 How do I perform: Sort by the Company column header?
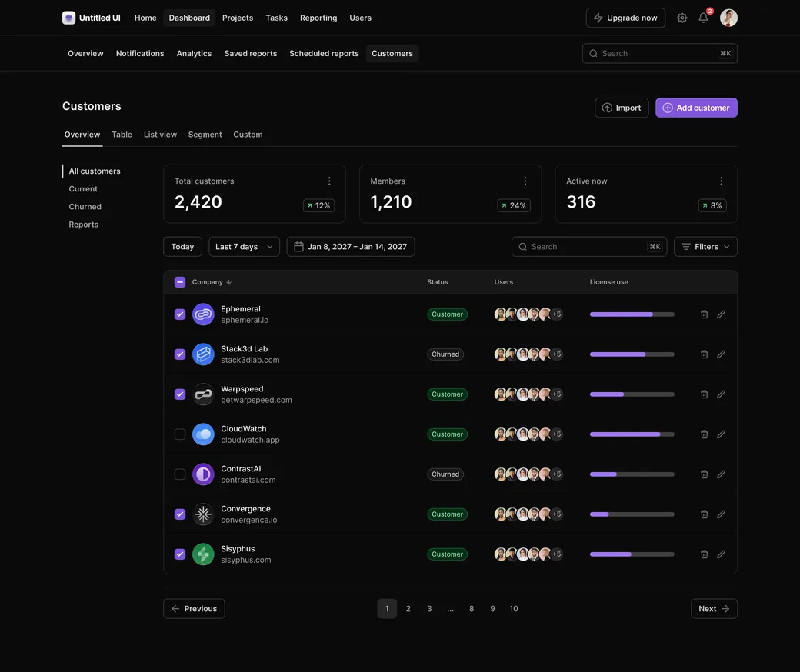212,282
